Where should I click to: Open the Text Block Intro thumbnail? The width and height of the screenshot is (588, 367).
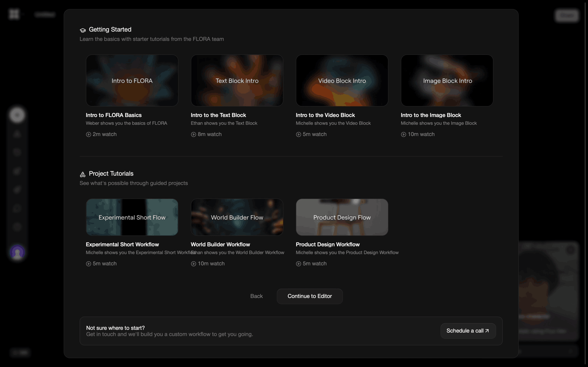[x=237, y=80]
